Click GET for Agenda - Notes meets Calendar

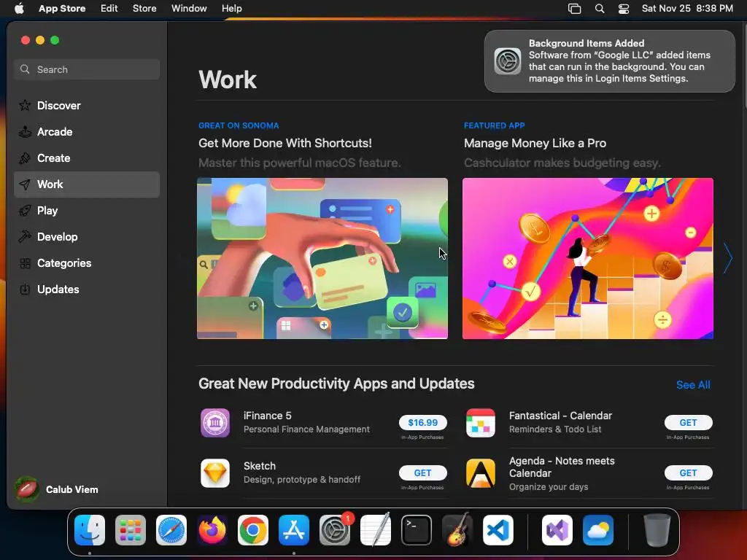coord(689,472)
